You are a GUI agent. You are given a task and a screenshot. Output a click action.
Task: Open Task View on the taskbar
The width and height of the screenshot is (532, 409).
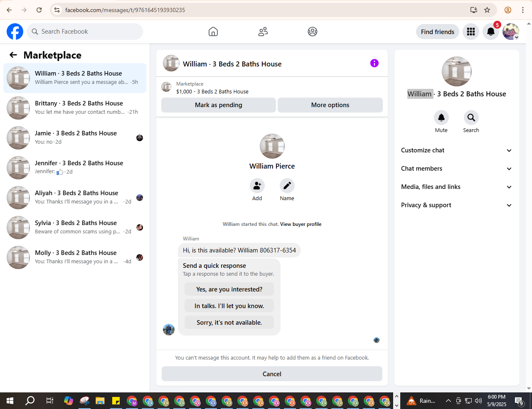[x=50, y=401]
